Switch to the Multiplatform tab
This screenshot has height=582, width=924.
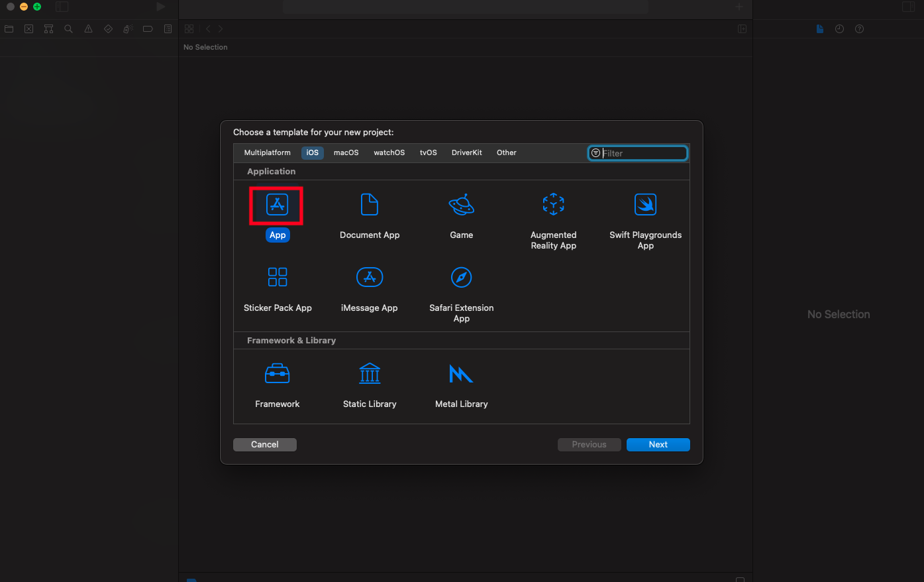(x=268, y=152)
